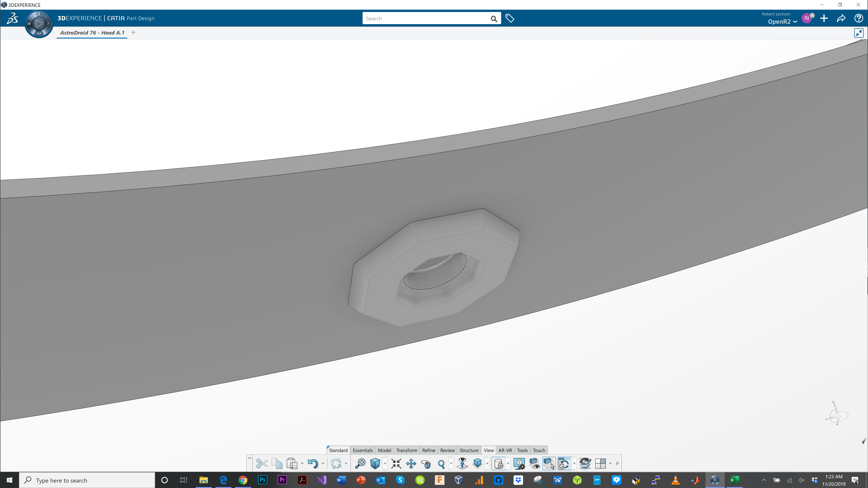Toggle the cube selection cursor icon
This screenshot has width=868, height=488.
pyautogui.click(x=549, y=463)
